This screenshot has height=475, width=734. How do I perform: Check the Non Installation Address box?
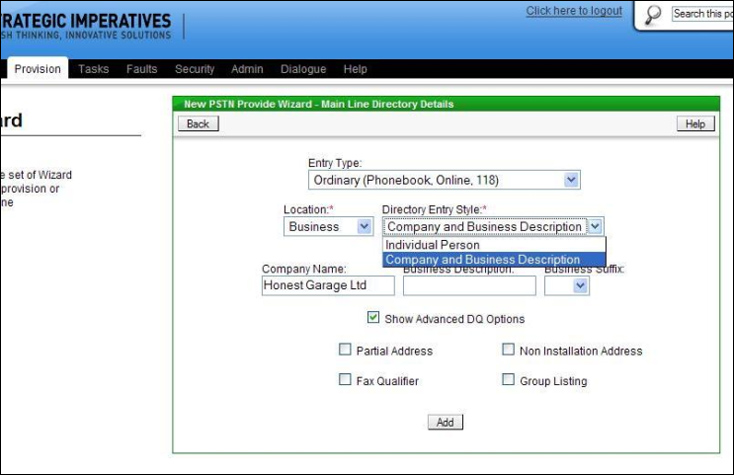[x=509, y=350]
